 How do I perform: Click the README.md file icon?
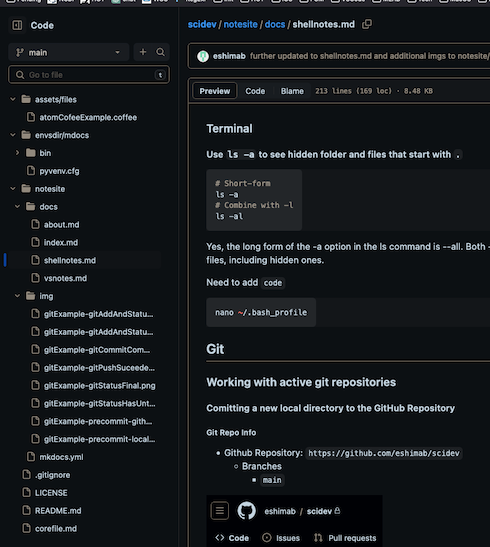pyautogui.click(x=27, y=510)
